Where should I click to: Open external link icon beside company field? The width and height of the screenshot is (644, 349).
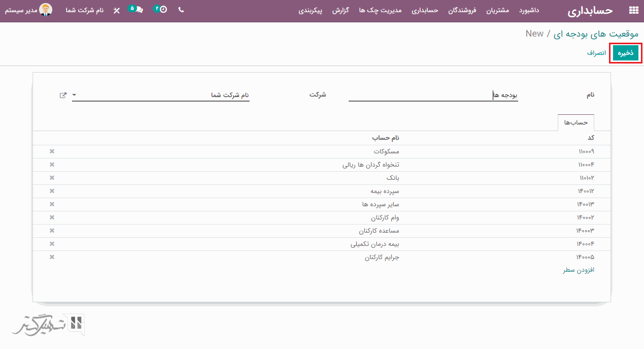(63, 95)
